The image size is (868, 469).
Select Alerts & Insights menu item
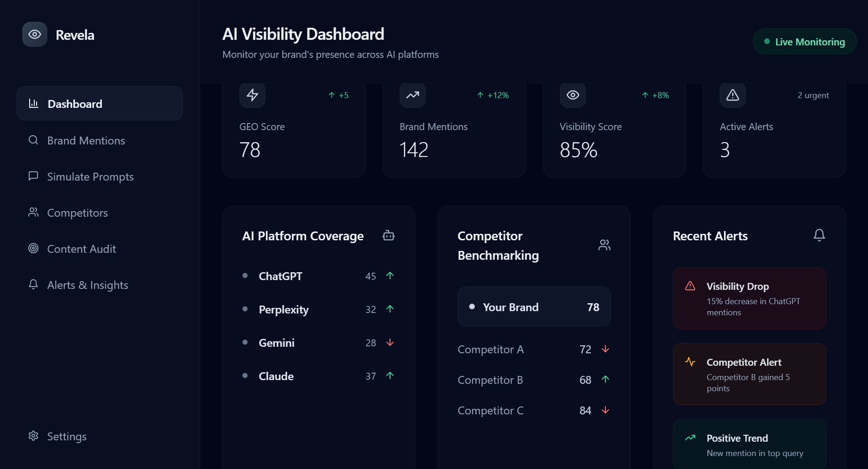click(100, 285)
